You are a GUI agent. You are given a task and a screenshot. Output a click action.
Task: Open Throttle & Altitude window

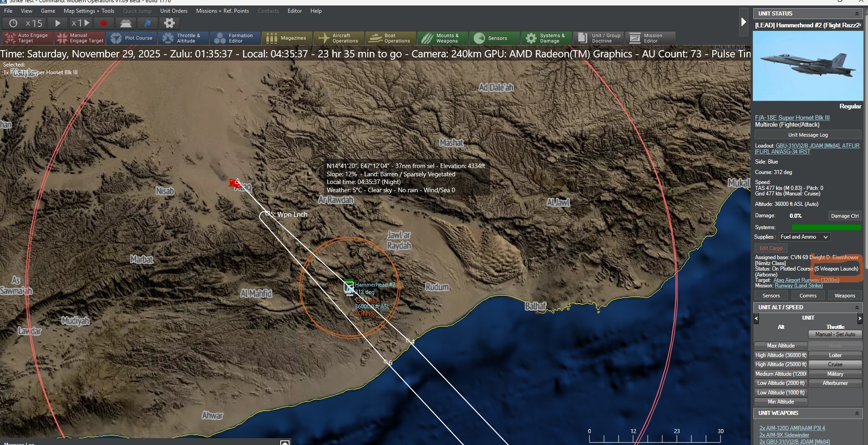pyautogui.click(x=183, y=38)
